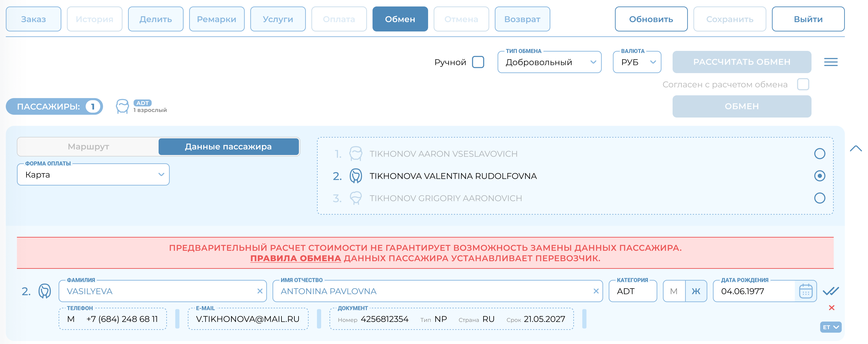
Task: Open the ПРАВИЛА ОБМЕНА link
Action: click(295, 258)
